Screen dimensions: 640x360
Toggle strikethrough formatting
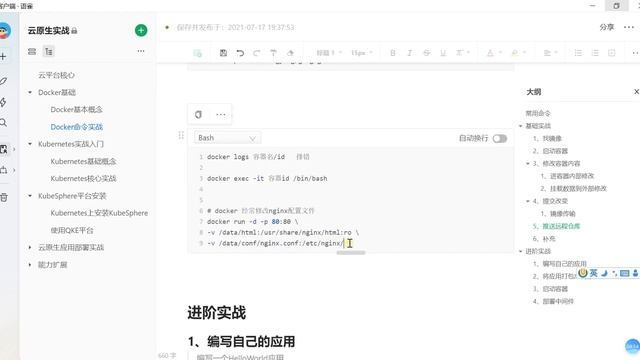pos(427,53)
